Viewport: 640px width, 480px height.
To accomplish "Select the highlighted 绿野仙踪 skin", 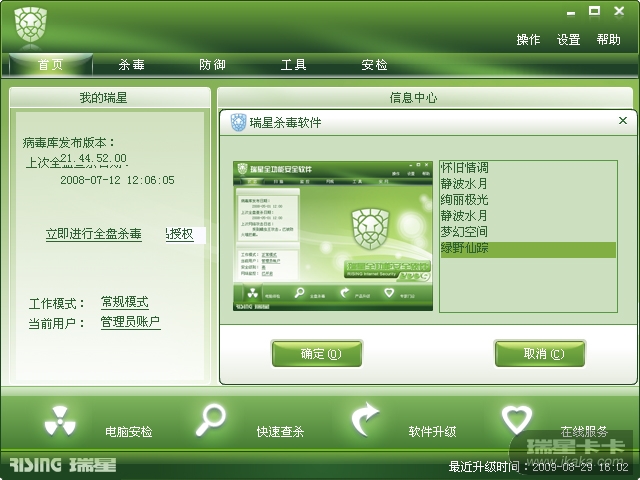I will pos(528,248).
